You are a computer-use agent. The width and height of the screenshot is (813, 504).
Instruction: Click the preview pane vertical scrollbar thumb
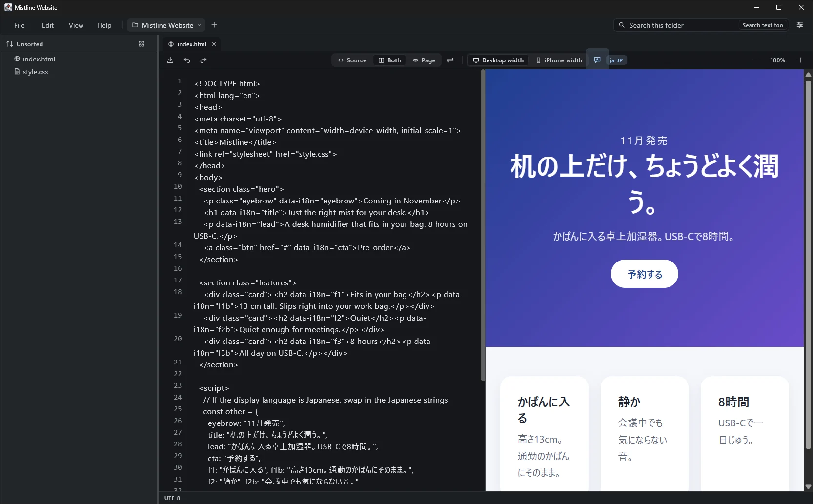(808, 264)
